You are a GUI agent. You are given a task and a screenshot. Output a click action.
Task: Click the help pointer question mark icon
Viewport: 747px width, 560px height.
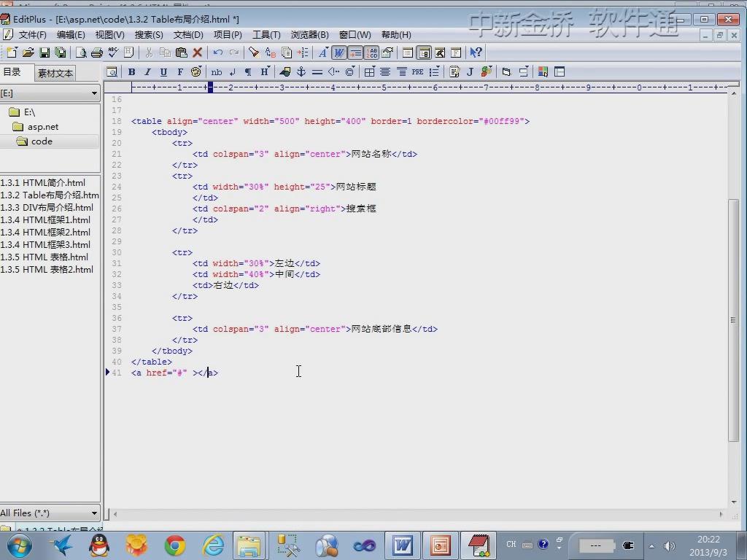pos(476,52)
